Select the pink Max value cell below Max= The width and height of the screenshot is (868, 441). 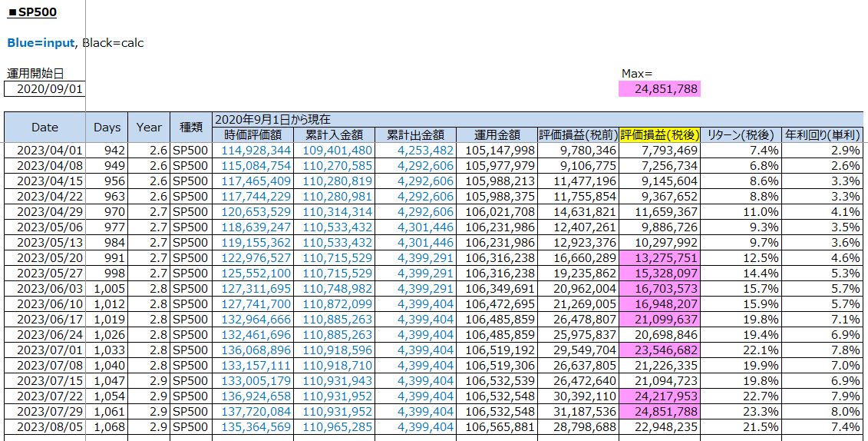click(659, 89)
